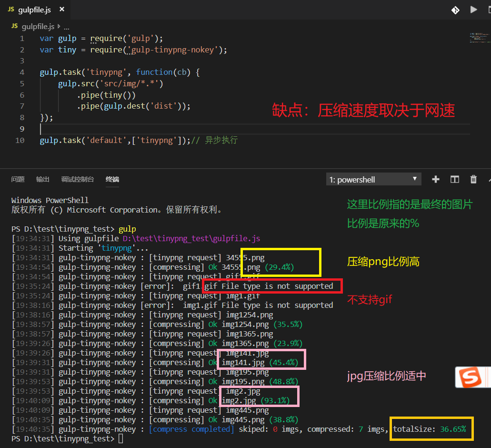Click line number 9 in the gutter
This screenshot has height=448, width=491.
point(22,129)
